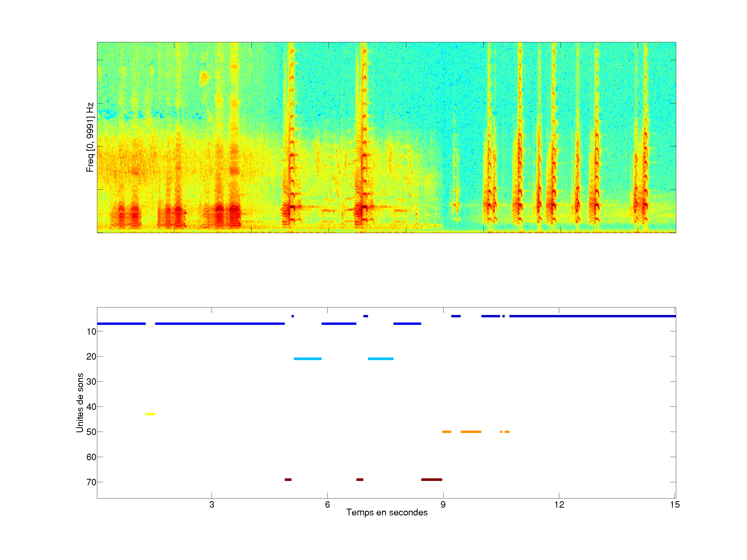Click the longest dark-red segment near unit 70
This screenshot has width=747, height=560.
(x=431, y=480)
